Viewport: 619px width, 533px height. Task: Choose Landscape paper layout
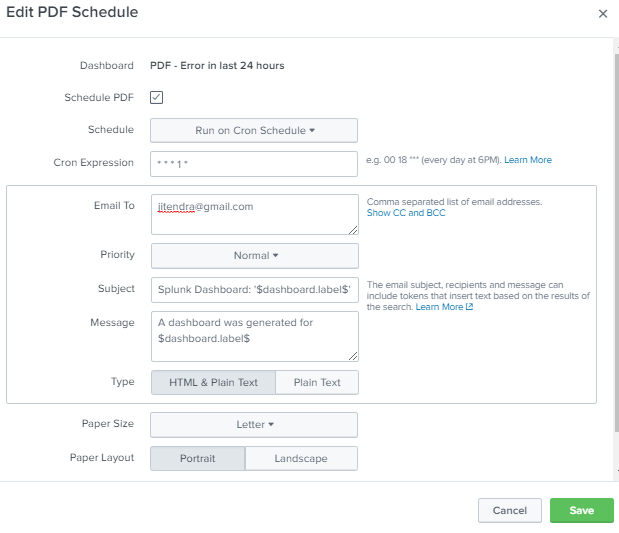301,459
